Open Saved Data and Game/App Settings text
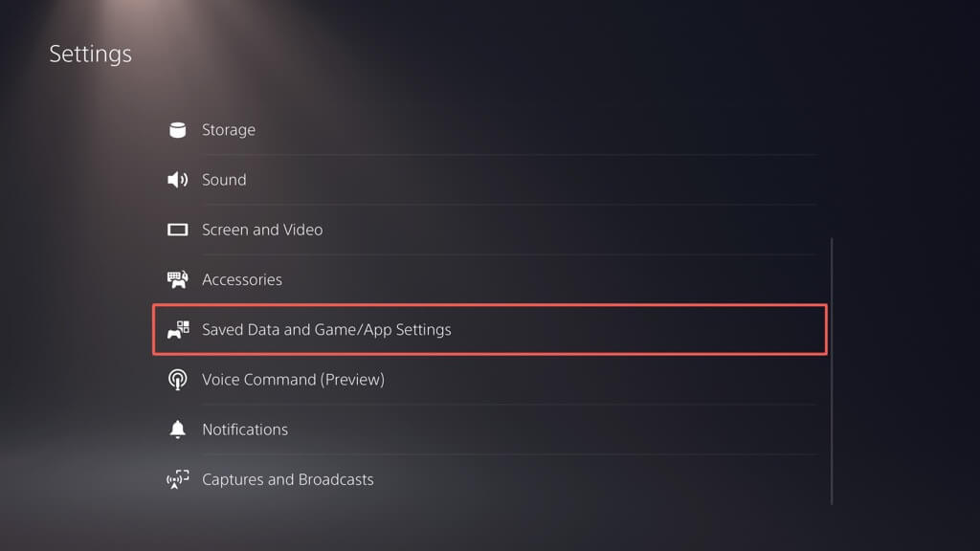 (326, 329)
